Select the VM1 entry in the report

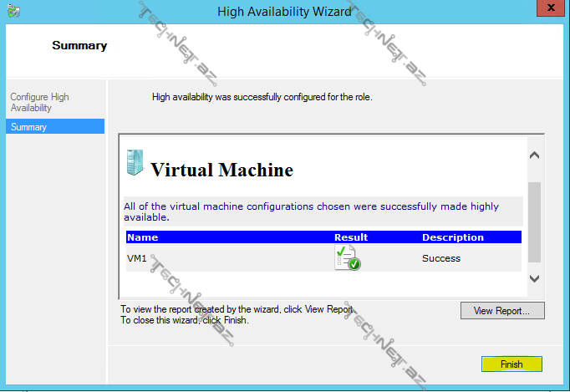[137, 258]
